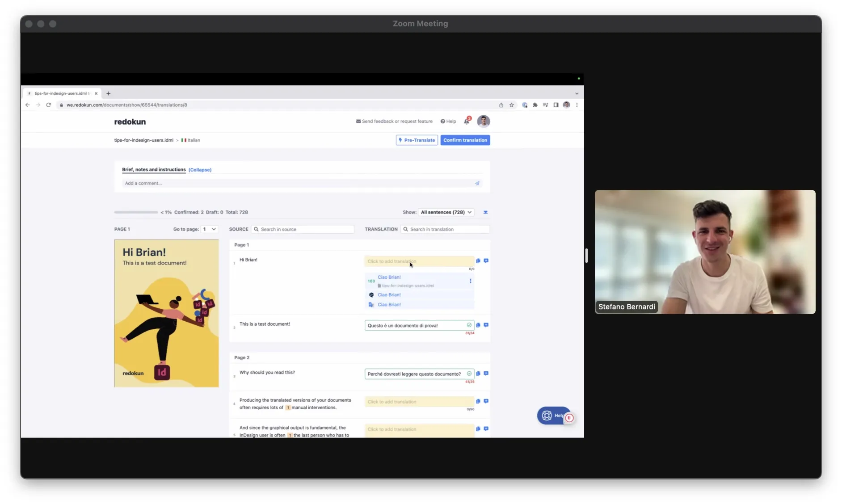Open the three-dot menu on 100 match
The width and height of the screenshot is (842, 504).
point(470,281)
